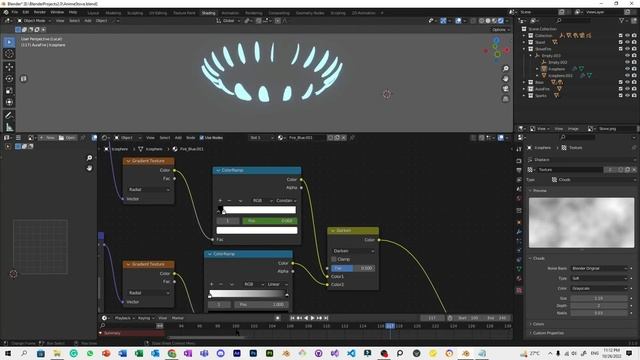The width and height of the screenshot is (640, 360).
Task: Open the Object Mode dropdown in viewport header
Action: tap(34, 20)
